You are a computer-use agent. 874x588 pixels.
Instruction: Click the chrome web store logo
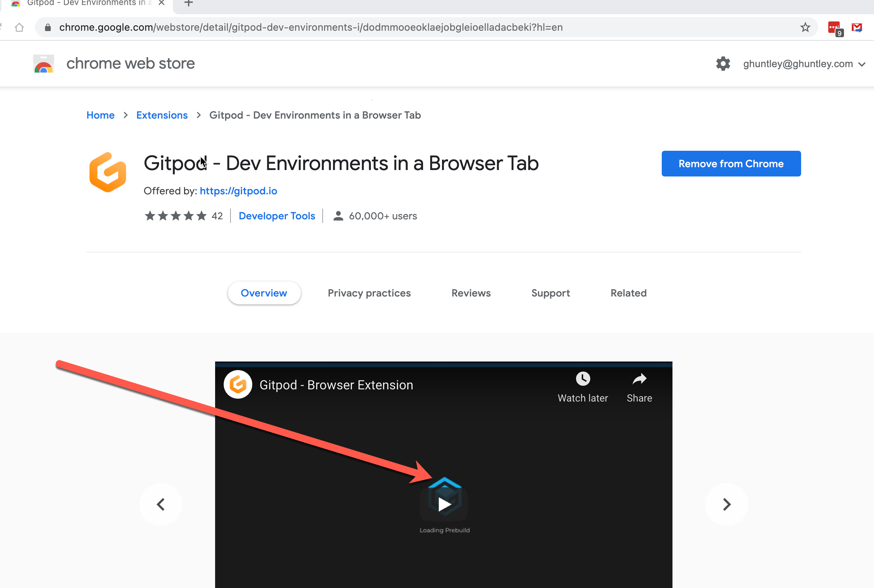click(43, 63)
